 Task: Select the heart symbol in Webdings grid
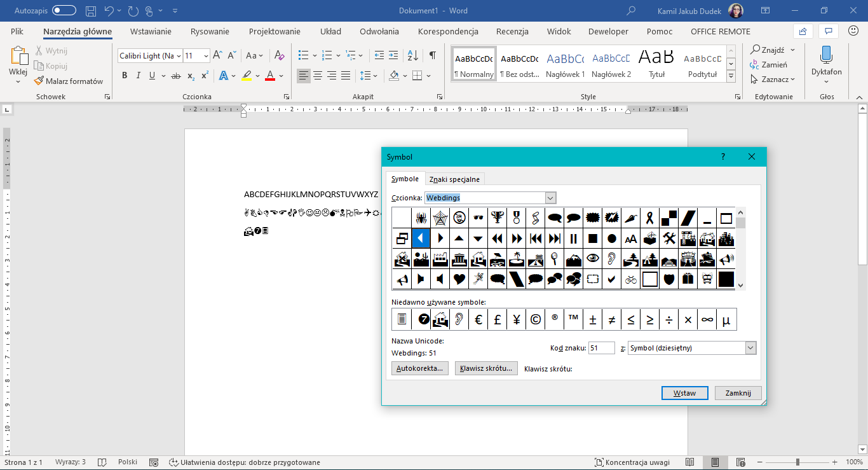459,279
